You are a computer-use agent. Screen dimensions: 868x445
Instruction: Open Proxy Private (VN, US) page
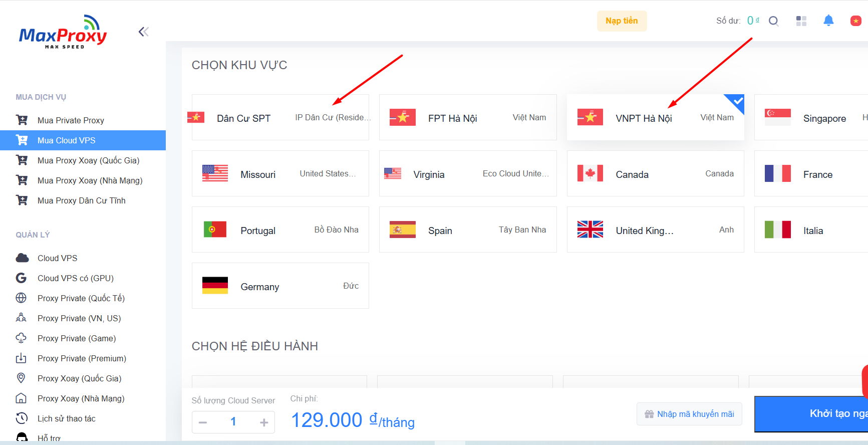coord(83,318)
